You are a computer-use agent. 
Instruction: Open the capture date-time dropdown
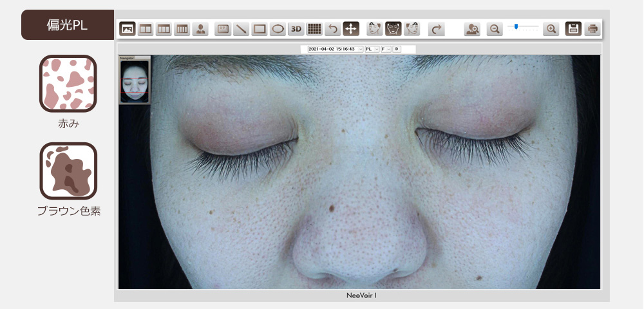(x=335, y=49)
